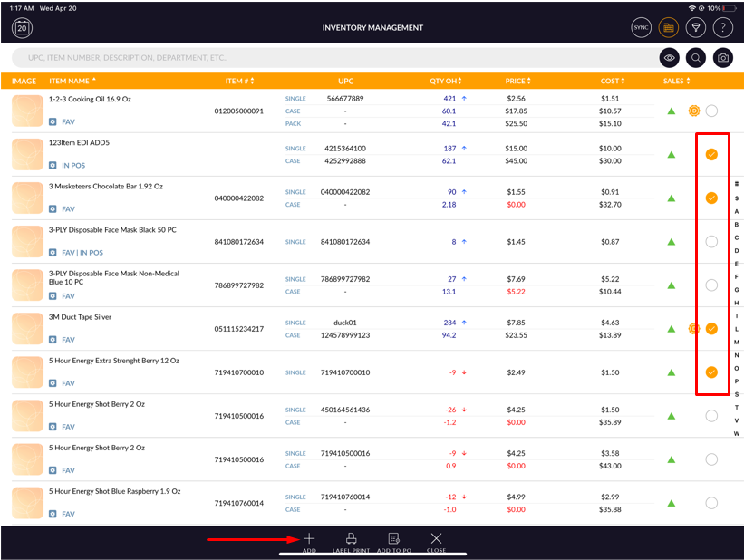The image size is (744, 560).
Task: Open the help question mark icon
Action: (722, 28)
